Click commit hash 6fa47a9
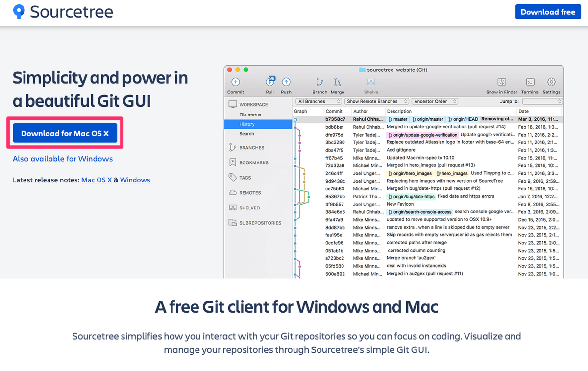This screenshot has height=371, width=588. (x=335, y=220)
